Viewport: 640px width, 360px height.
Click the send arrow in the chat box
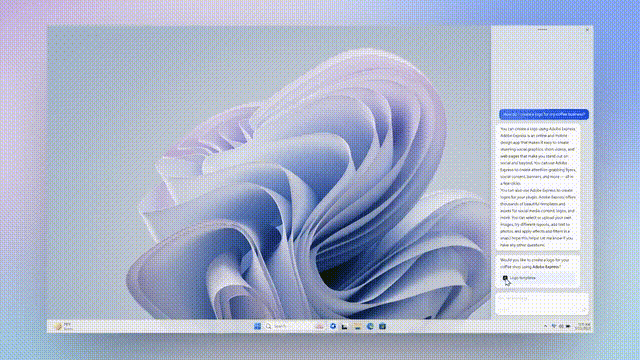coord(583,310)
